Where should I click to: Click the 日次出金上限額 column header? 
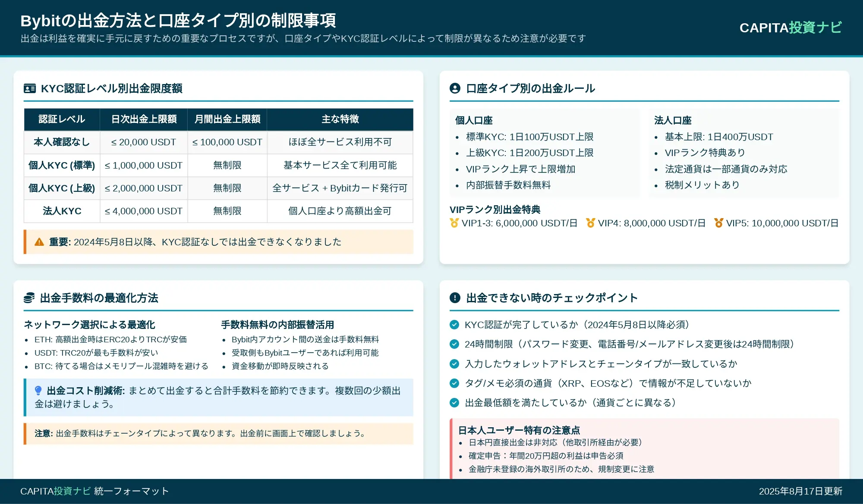tap(144, 119)
